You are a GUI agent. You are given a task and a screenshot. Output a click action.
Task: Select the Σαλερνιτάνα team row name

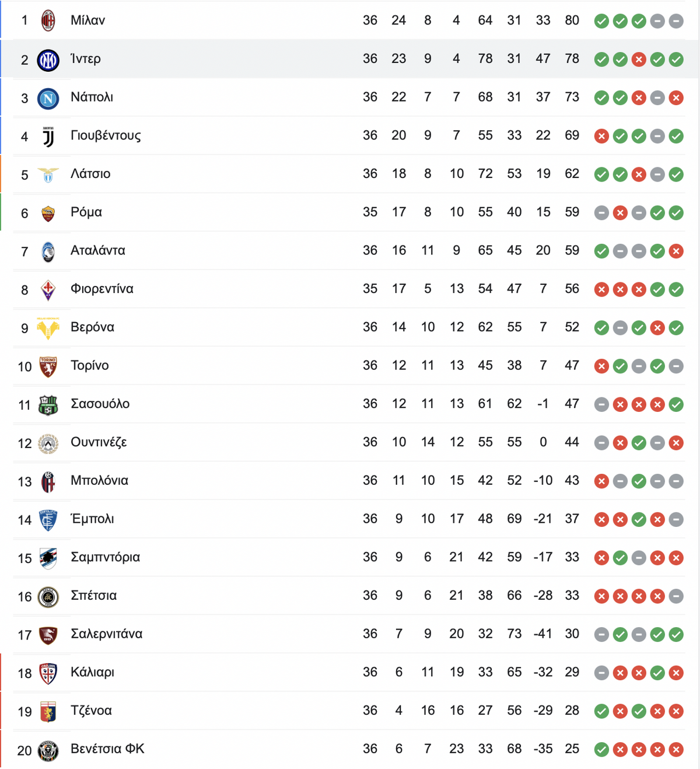[x=106, y=634]
